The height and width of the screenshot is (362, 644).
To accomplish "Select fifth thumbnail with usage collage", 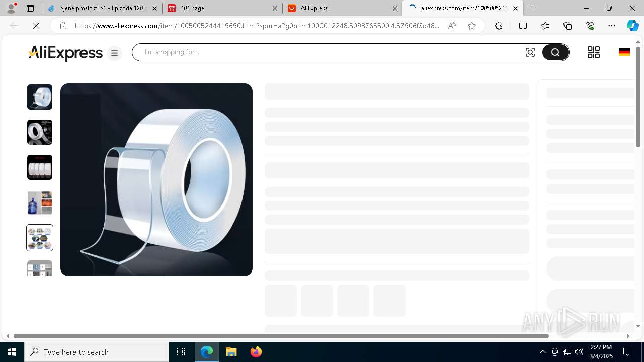I will point(40,238).
